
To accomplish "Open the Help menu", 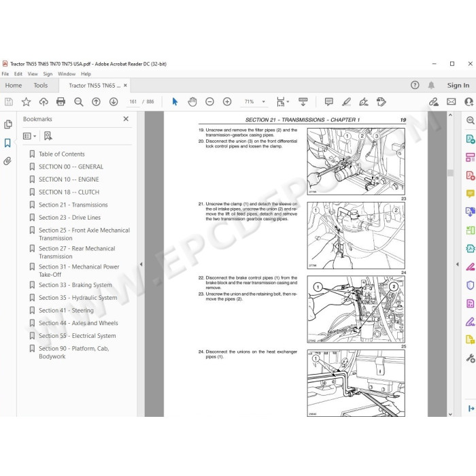I will [x=86, y=73].
